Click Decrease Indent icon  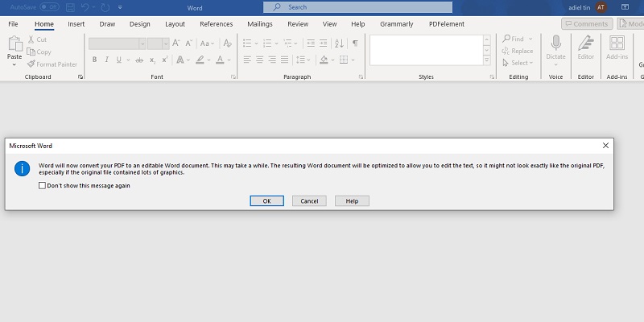311,43
